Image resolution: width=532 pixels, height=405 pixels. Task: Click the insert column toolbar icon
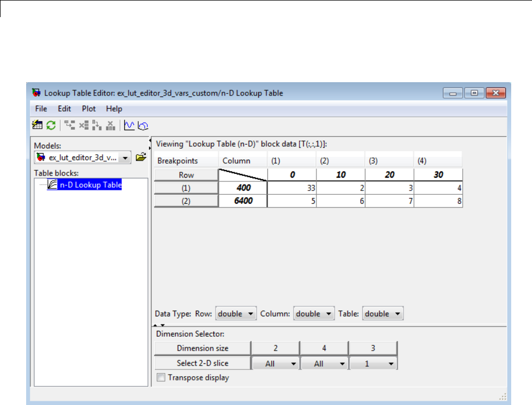click(97, 125)
